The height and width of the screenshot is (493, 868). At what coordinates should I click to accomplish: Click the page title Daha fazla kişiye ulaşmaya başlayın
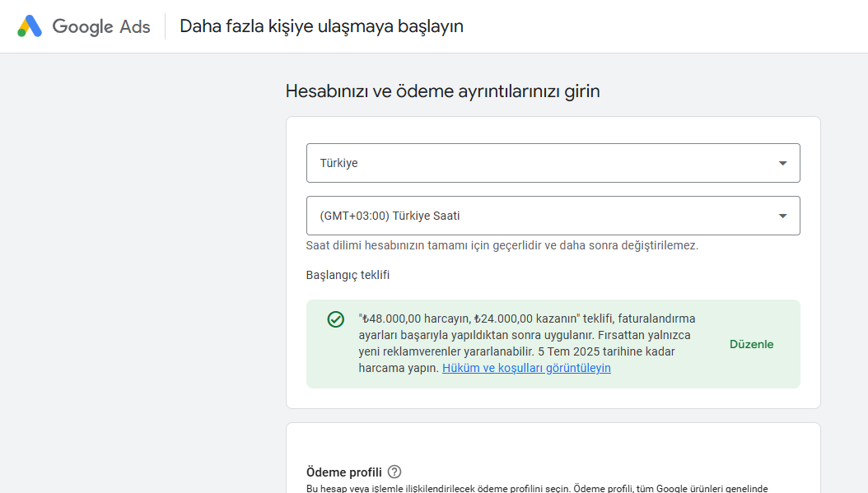322,26
